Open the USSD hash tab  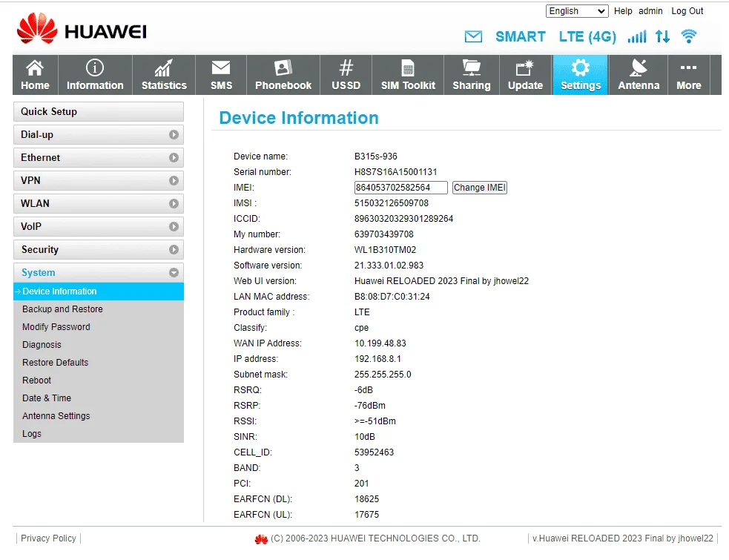pyautogui.click(x=346, y=76)
